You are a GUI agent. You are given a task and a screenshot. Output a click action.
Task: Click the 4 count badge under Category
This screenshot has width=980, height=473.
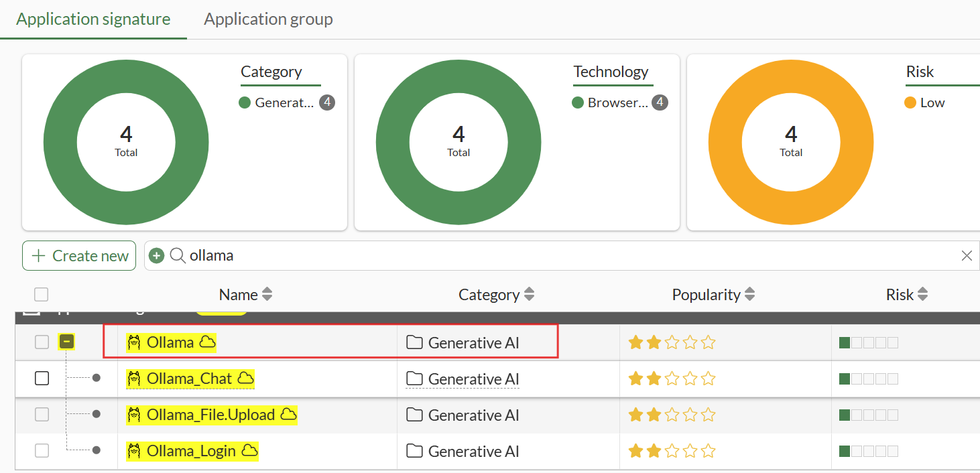[x=326, y=103]
